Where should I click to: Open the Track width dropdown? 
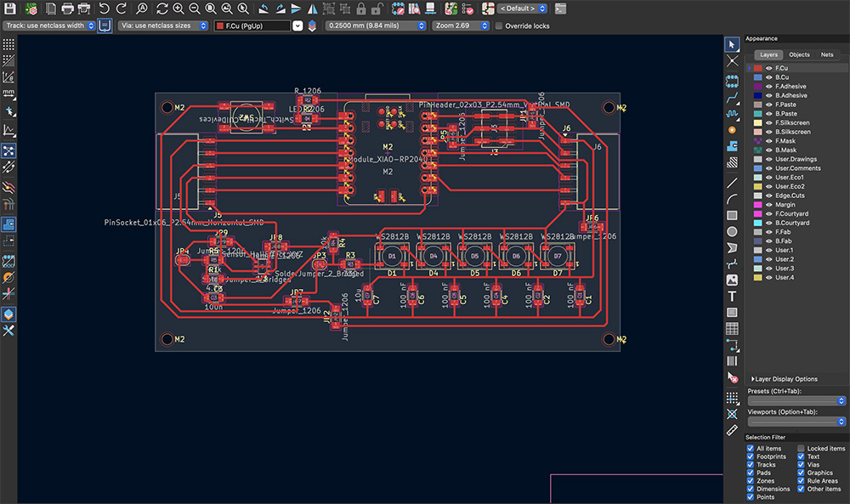tap(48, 25)
